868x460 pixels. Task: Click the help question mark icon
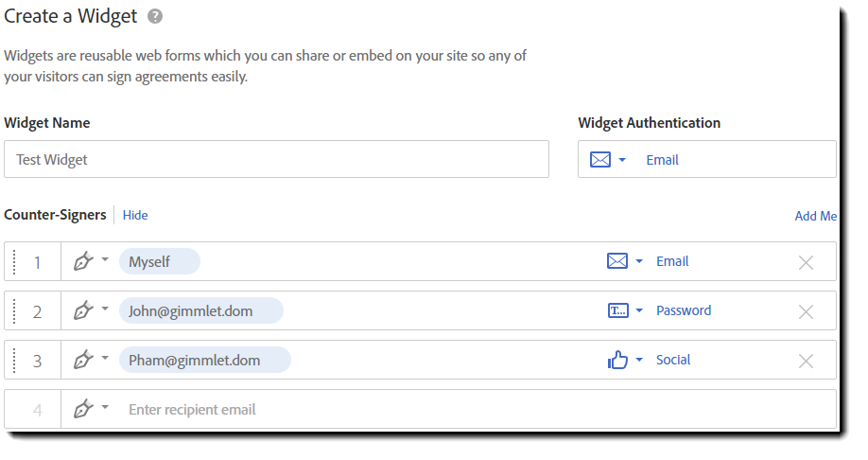click(x=155, y=16)
